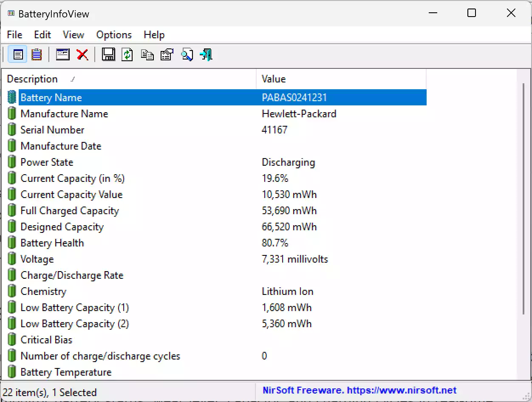Open the Options menu

point(113,34)
